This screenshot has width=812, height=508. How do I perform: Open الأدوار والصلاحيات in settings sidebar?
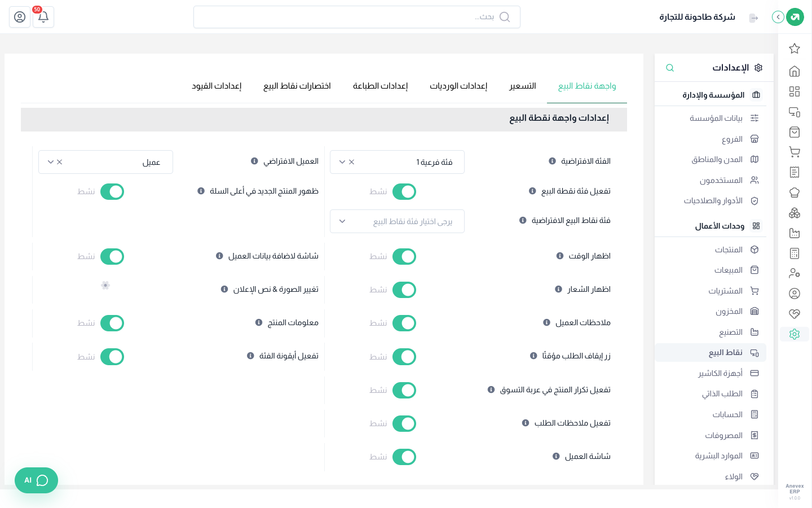(x=710, y=200)
